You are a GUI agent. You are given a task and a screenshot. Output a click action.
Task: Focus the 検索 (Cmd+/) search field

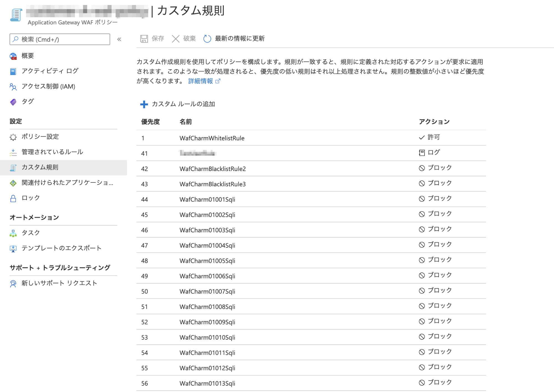(x=60, y=39)
